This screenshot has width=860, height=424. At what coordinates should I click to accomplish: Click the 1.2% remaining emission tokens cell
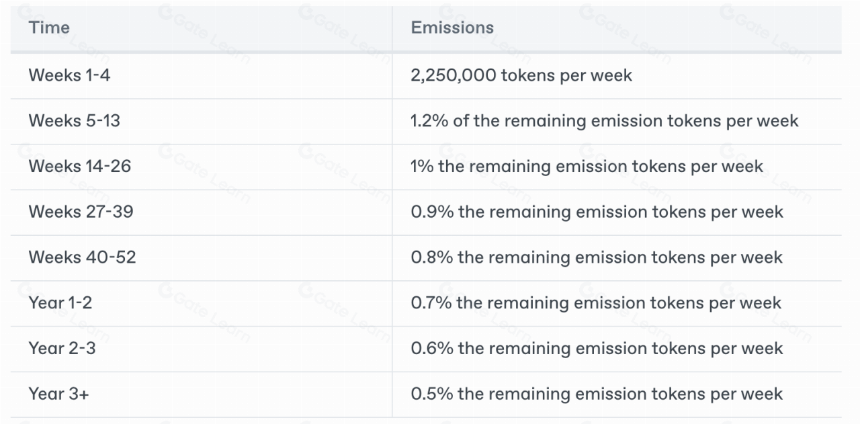click(604, 121)
